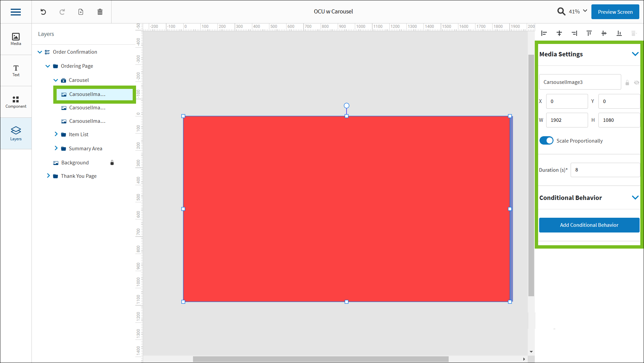
Task: Click the align horizontal centers icon
Action: (x=559, y=33)
